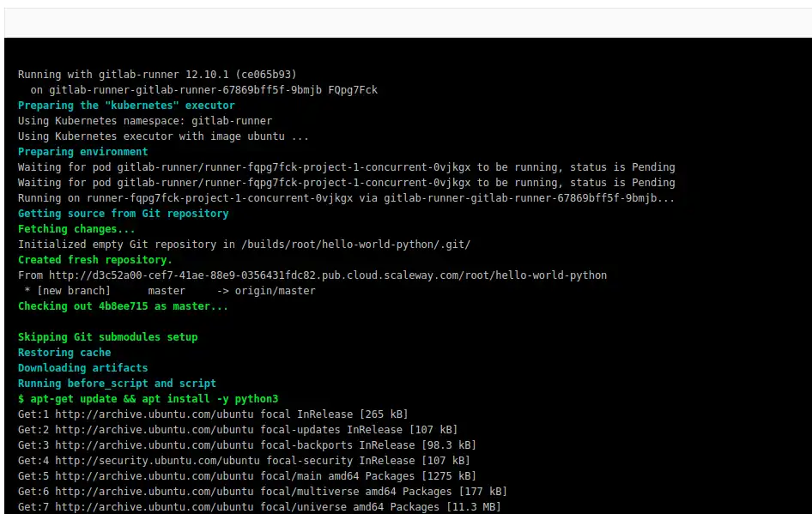The width and height of the screenshot is (812, 514).
Task: Click the 'Downloading artifacts' section header
Action: tap(83, 368)
